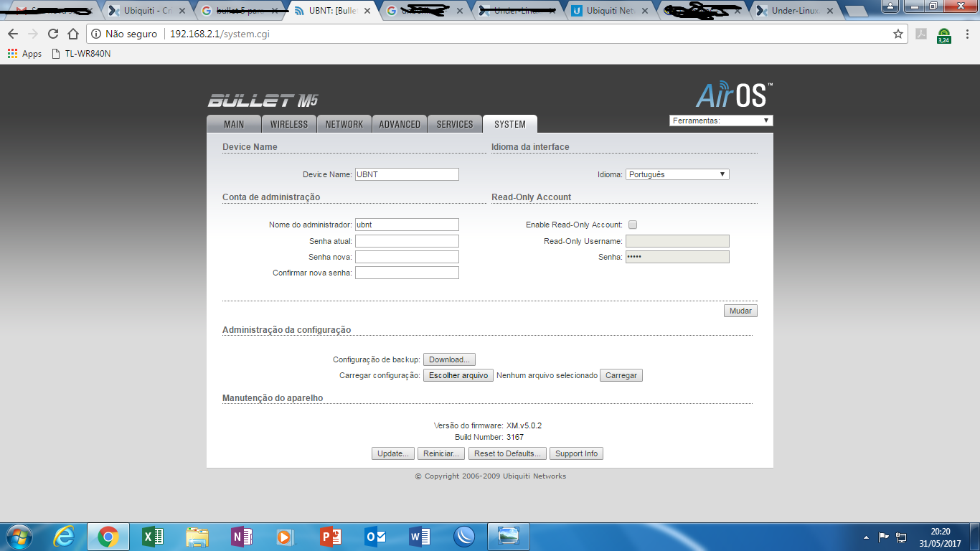980x551 pixels.
Task: Open the Windows Start menu
Action: (x=18, y=536)
